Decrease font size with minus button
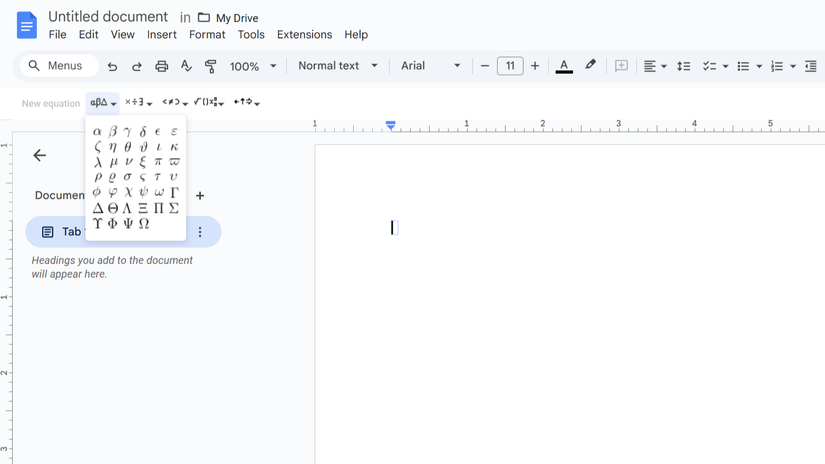Screen dimensions: 825x464 (x=485, y=66)
